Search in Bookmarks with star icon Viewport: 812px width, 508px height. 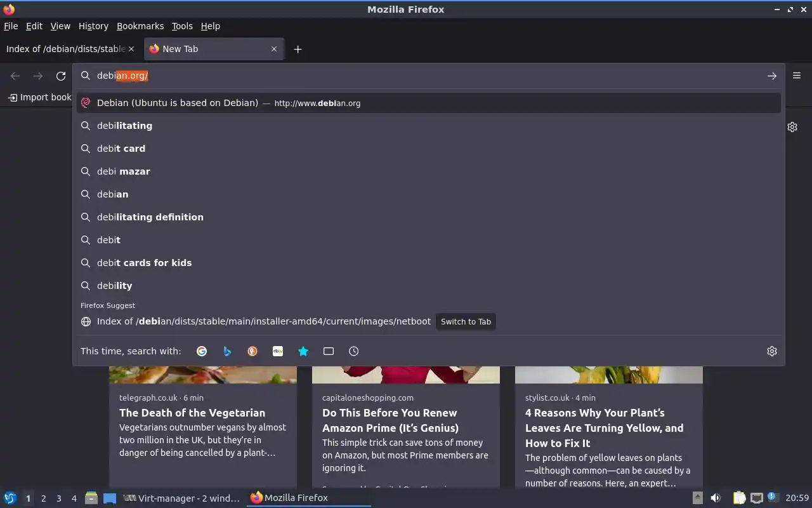(x=303, y=351)
